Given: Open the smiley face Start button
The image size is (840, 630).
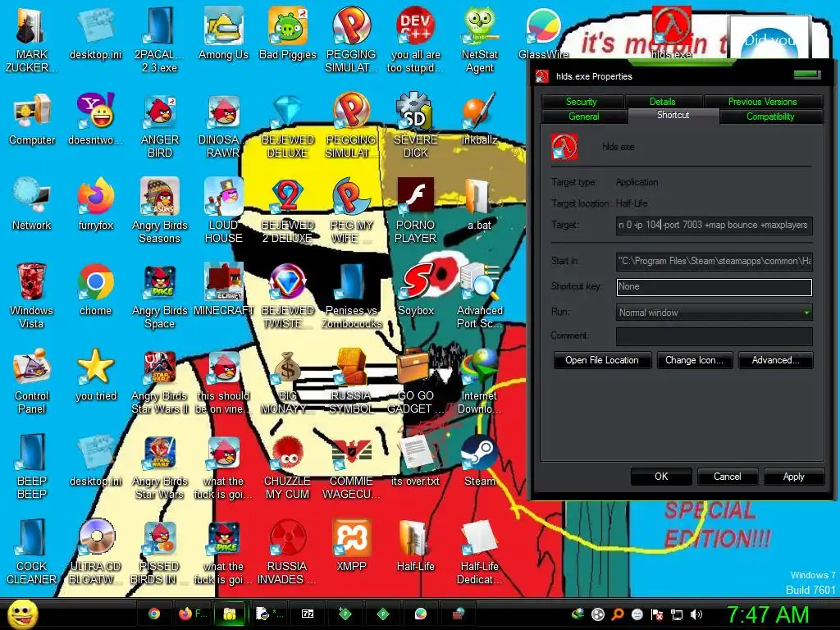Looking at the screenshot, I should pyautogui.click(x=22, y=614).
